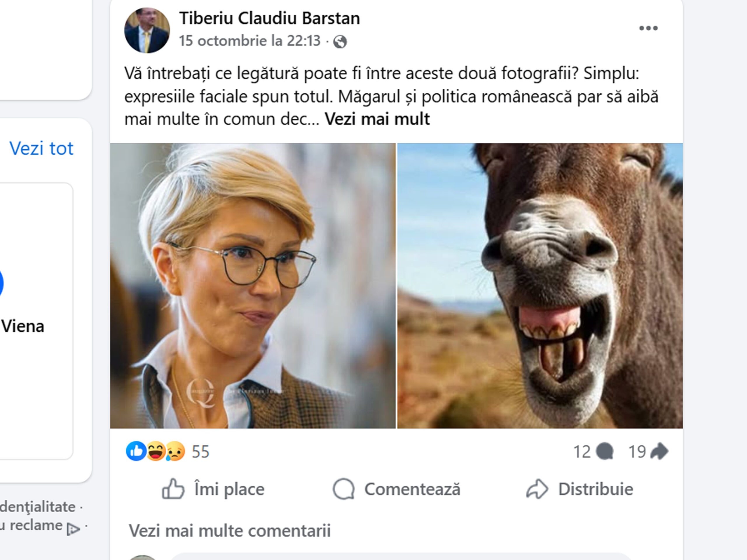Open the Vezi tot link
This screenshot has height=560, width=747.
[x=41, y=148]
